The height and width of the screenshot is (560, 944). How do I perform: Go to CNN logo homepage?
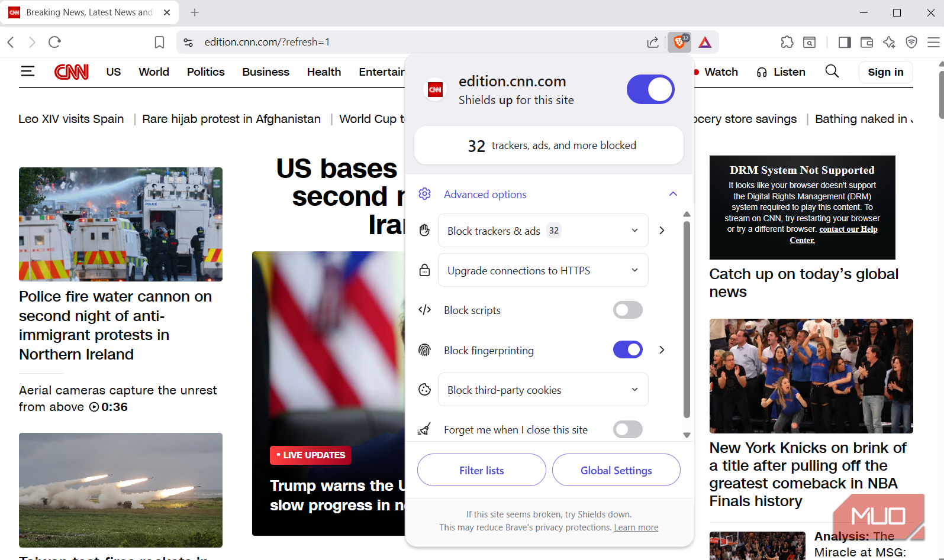[x=72, y=72]
